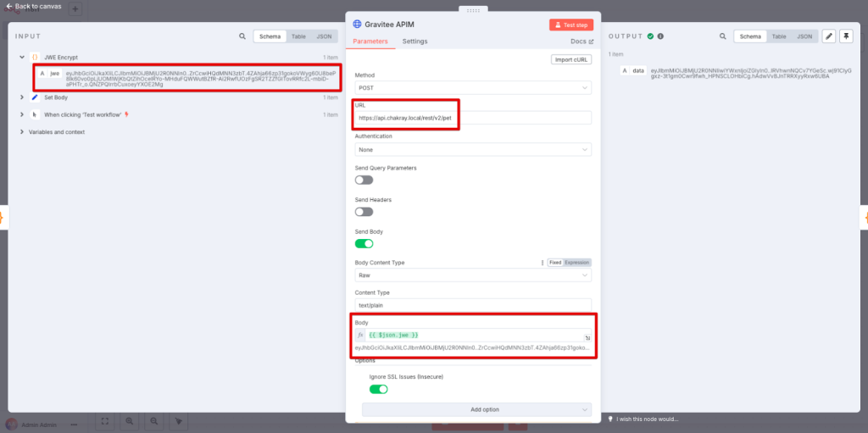
Task: Edit output with pencil button
Action: coord(829,36)
